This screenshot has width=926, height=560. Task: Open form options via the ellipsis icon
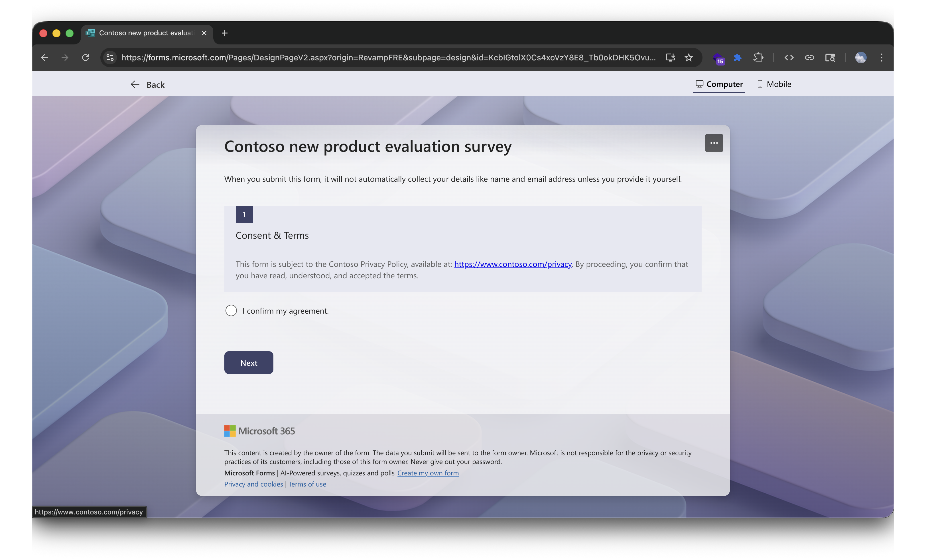(x=714, y=143)
